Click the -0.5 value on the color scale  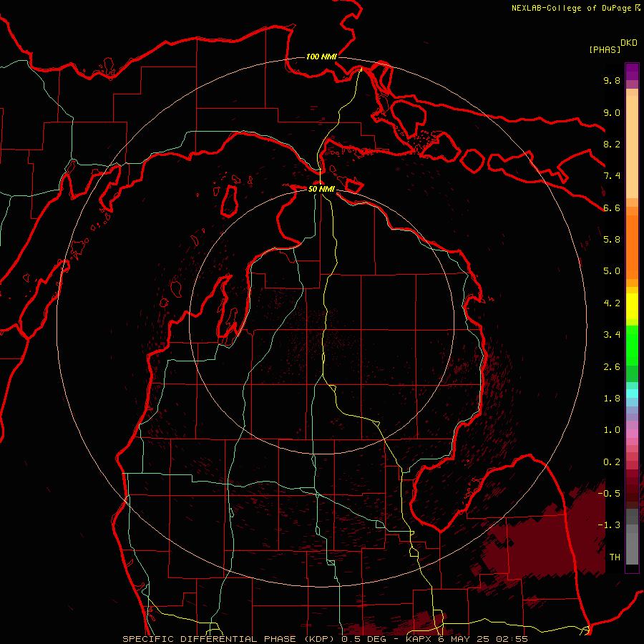point(609,494)
